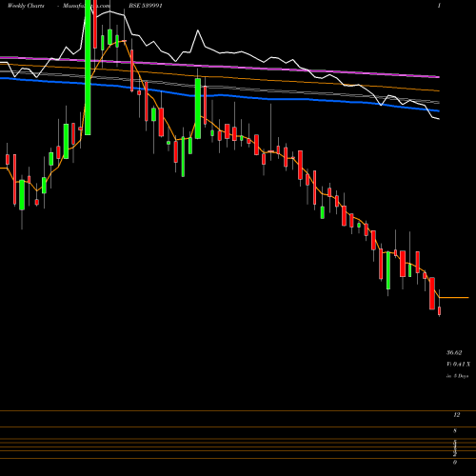Click the last red candlestick at far right
476x476 pixels.
click(x=440, y=310)
